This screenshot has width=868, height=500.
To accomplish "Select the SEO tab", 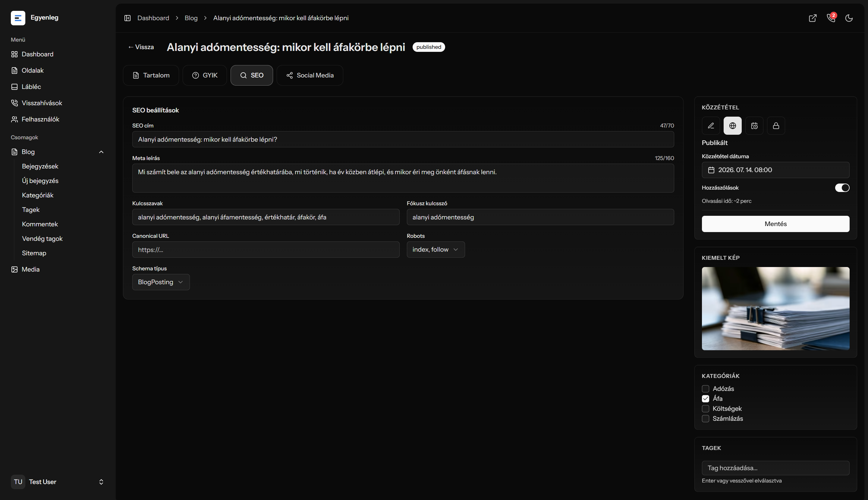I will click(252, 75).
